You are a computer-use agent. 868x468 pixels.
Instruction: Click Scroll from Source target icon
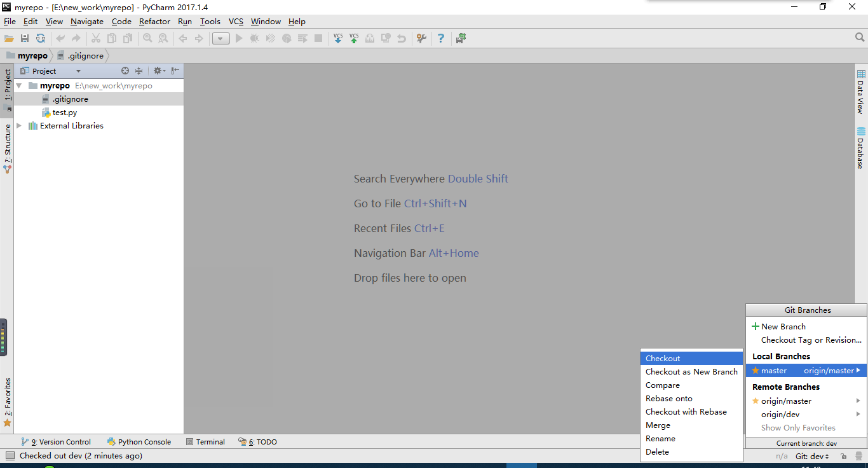click(x=125, y=71)
